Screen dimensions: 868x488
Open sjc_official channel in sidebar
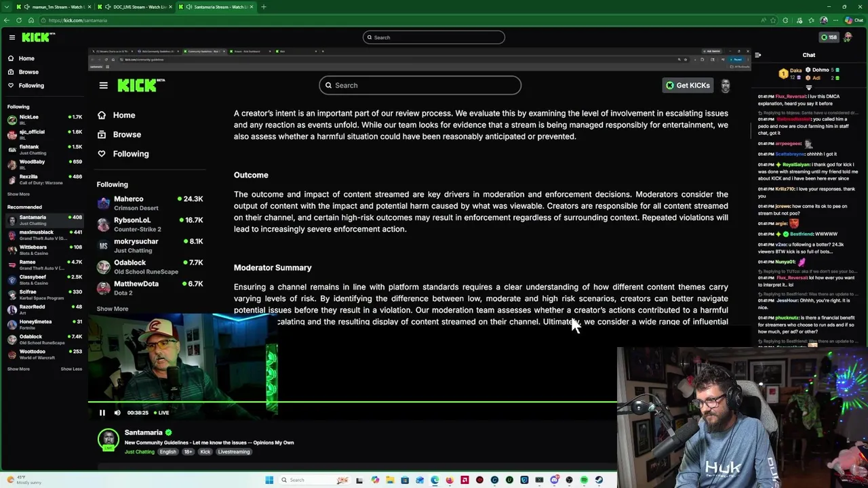(44, 135)
